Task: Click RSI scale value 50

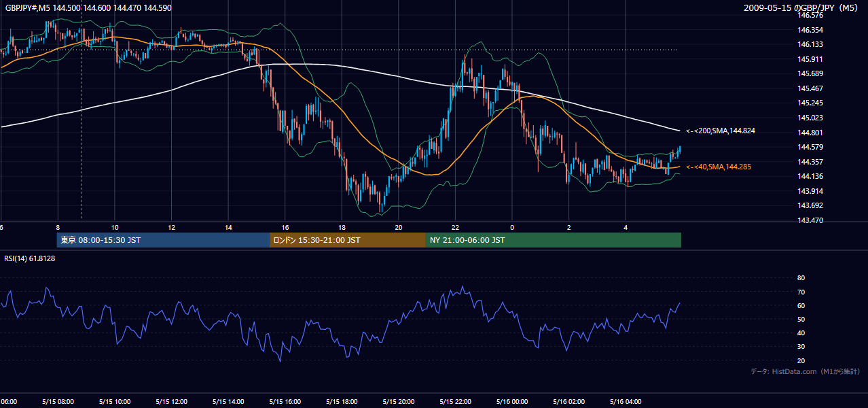Action: (801, 319)
